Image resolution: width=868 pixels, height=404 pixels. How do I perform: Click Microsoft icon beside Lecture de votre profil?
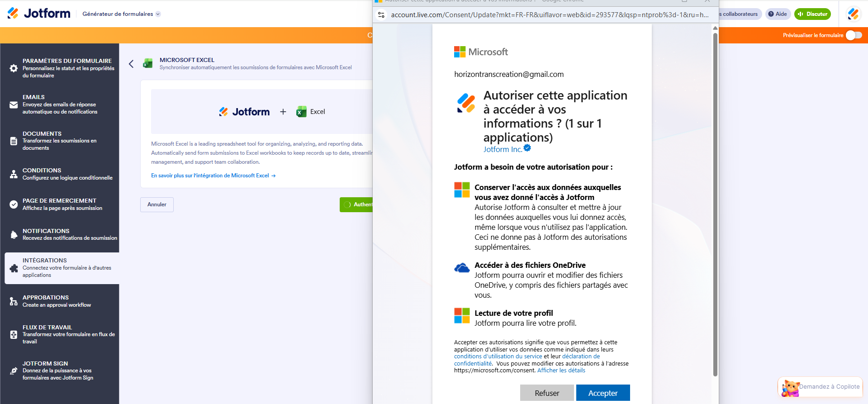pyautogui.click(x=462, y=316)
